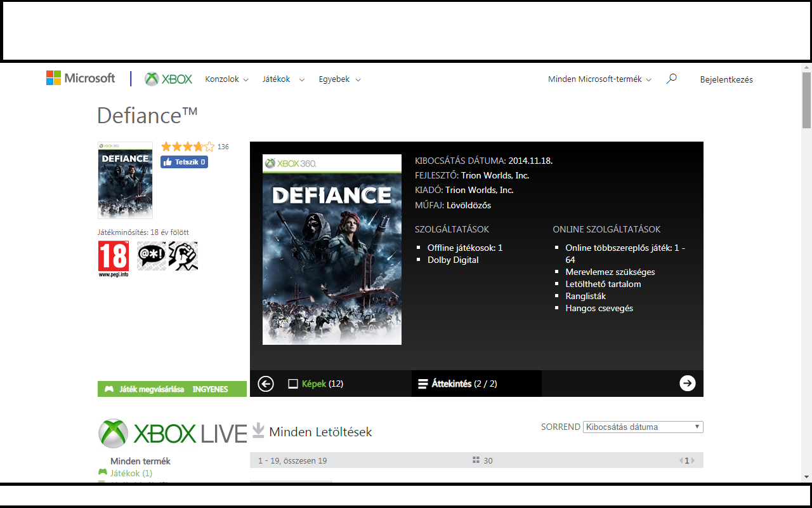The height and width of the screenshot is (508, 812).
Task: Click 1 - 19, összesen 19 text
Action: [292, 460]
